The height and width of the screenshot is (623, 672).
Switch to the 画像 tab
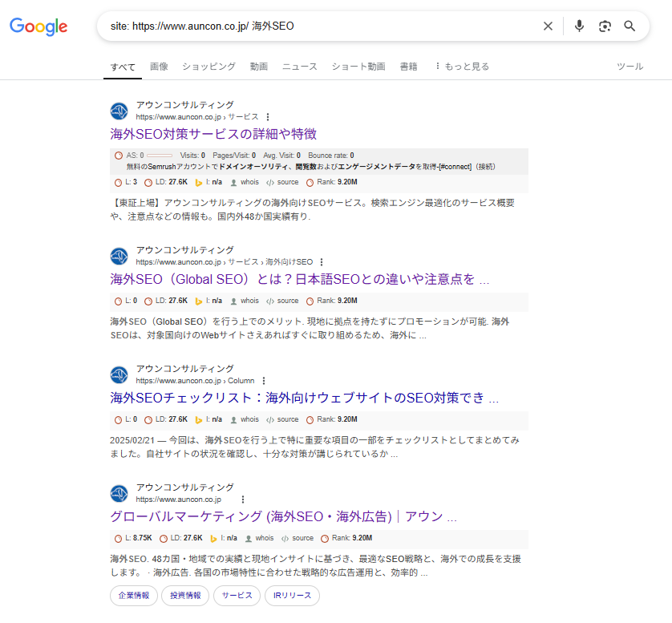tap(159, 67)
